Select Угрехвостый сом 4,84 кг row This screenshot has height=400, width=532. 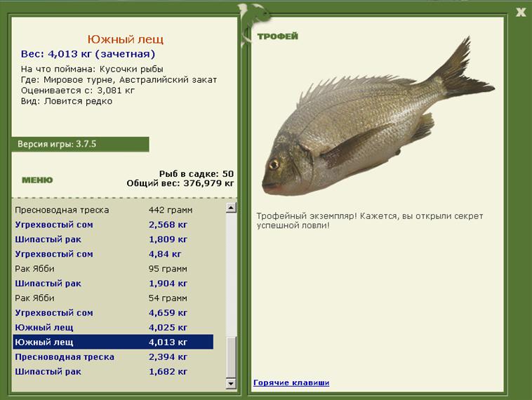coord(113,254)
